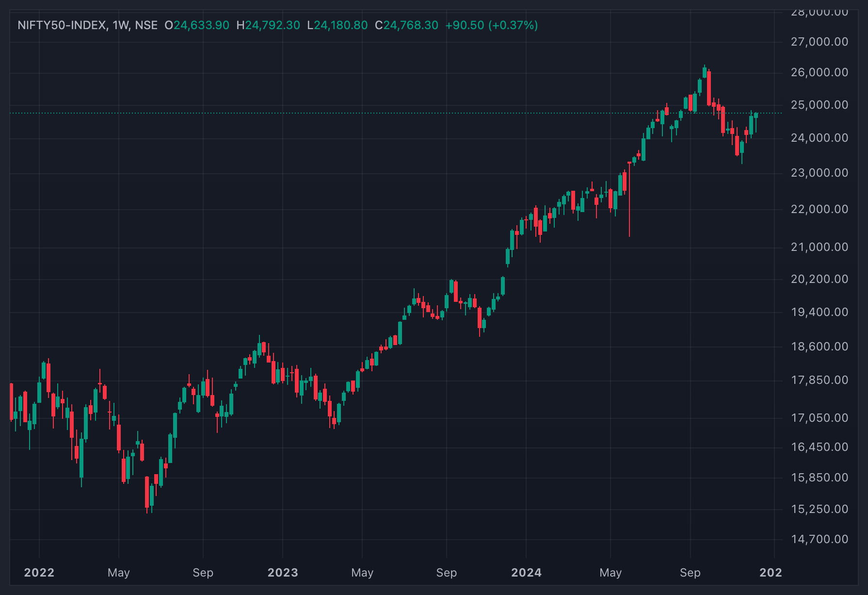Click the 22,000.00 price scale label

[820, 209]
